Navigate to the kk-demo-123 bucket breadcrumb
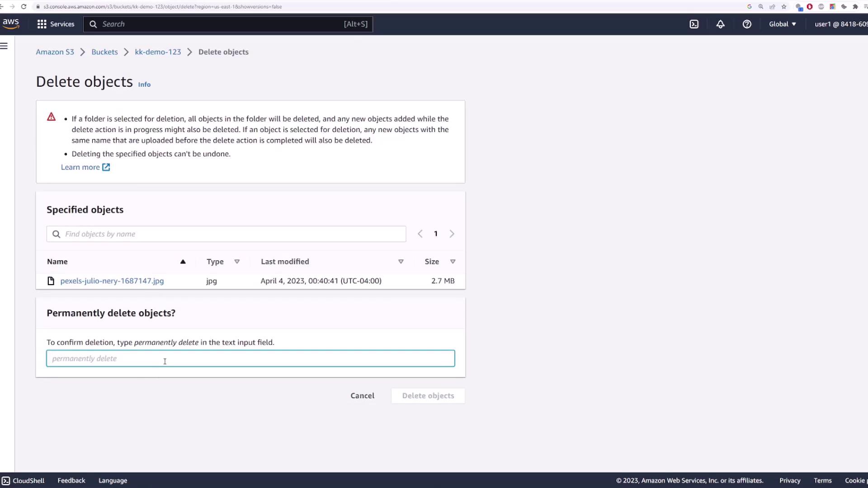This screenshot has height=488, width=868. coord(158,52)
